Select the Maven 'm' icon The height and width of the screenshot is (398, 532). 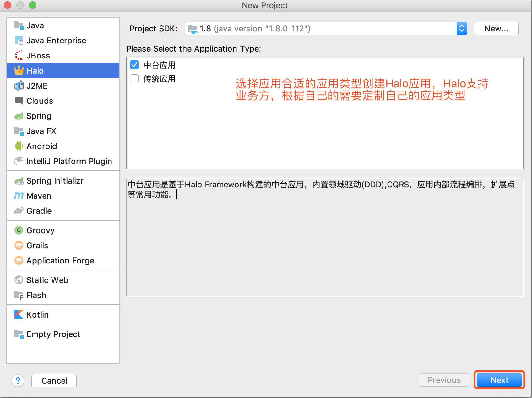click(x=19, y=196)
